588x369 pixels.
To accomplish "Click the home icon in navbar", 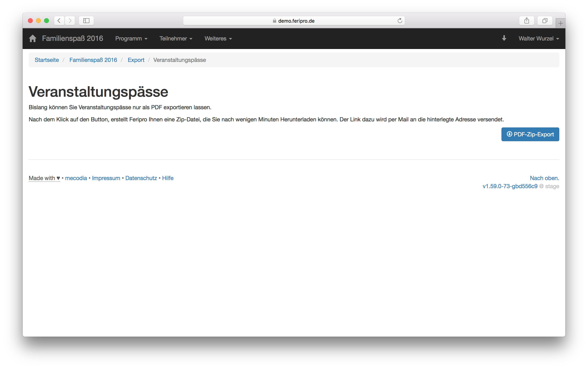I will [x=32, y=38].
